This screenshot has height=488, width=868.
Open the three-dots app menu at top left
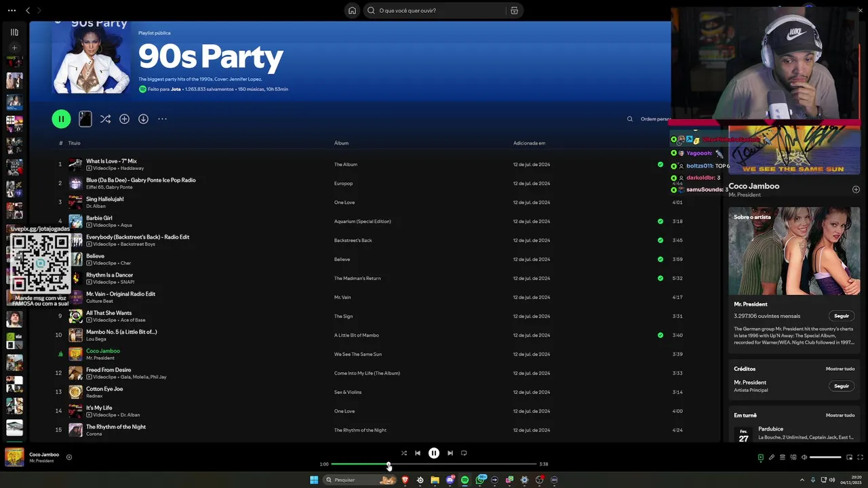12,10
